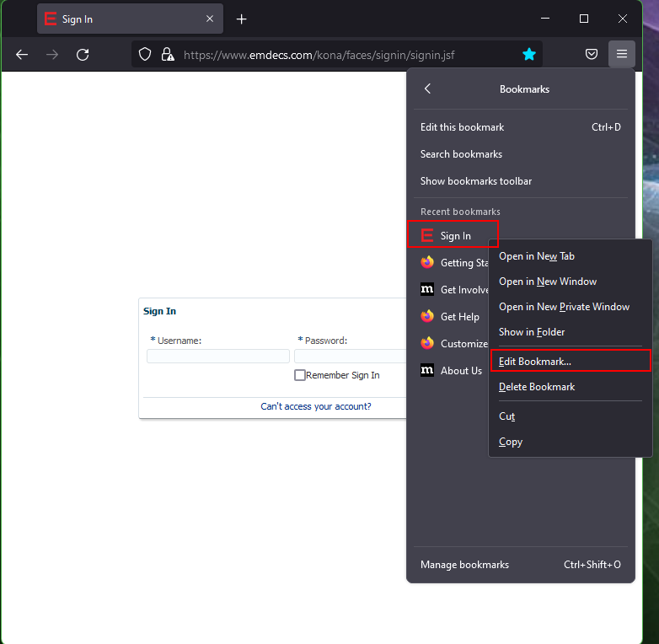Open the tracking protection shield icon
The image size is (659, 644).
tap(145, 54)
